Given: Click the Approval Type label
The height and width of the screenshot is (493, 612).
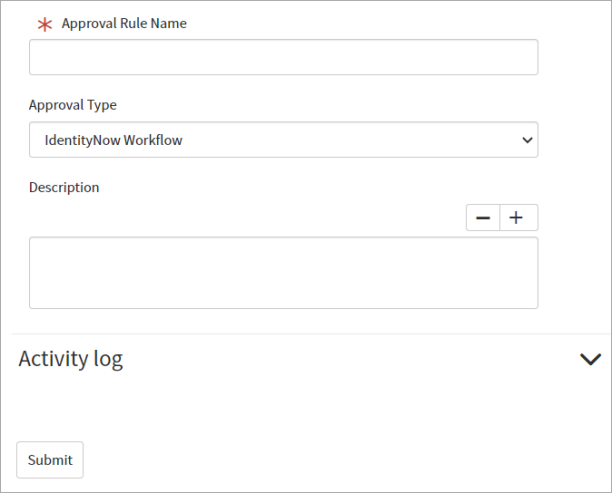Looking at the screenshot, I should tap(73, 105).
